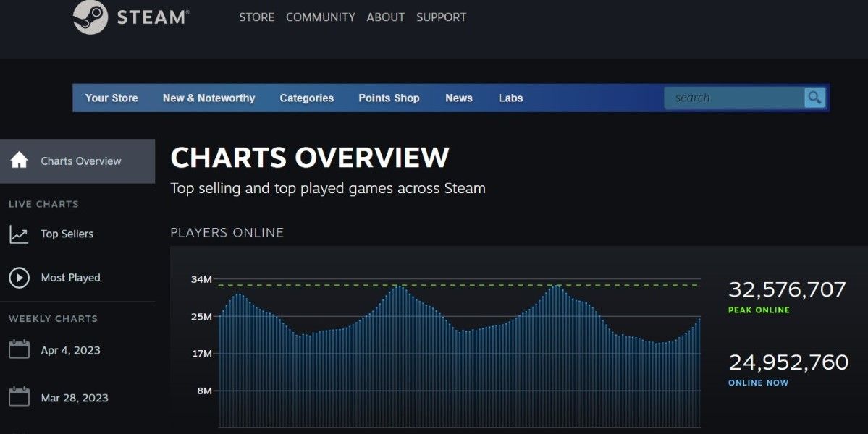Click the Apr 4, 2023 calendar icon
Screen dimensions: 868x434
(x=19, y=349)
